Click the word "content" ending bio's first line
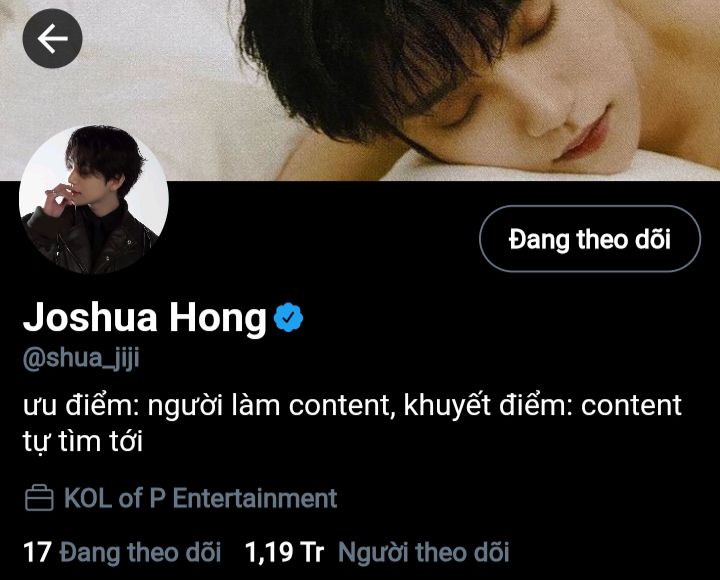The height and width of the screenshot is (580, 720). click(631, 405)
